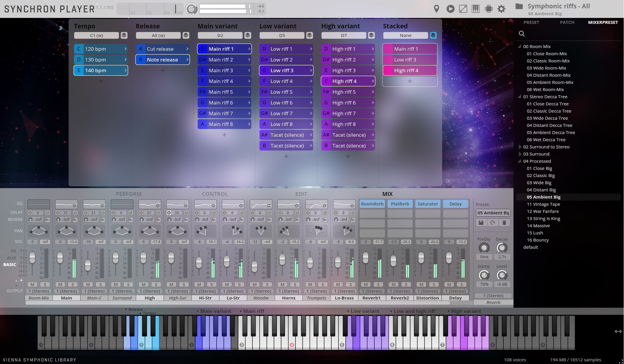624x364 pixels.
Task: Save the reverb preset using the floppy disk icon
Action: (x=481, y=222)
